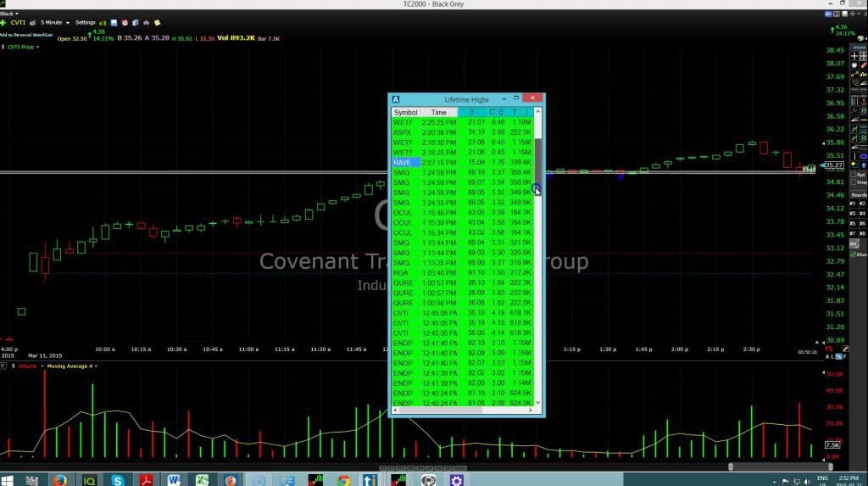Select drawing board #2
The width and height of the screenshot is (868, 486).
[x=862, y=204]
